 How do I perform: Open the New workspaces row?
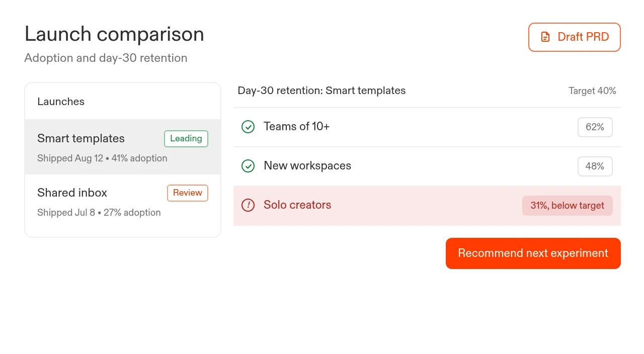point(427,166)
